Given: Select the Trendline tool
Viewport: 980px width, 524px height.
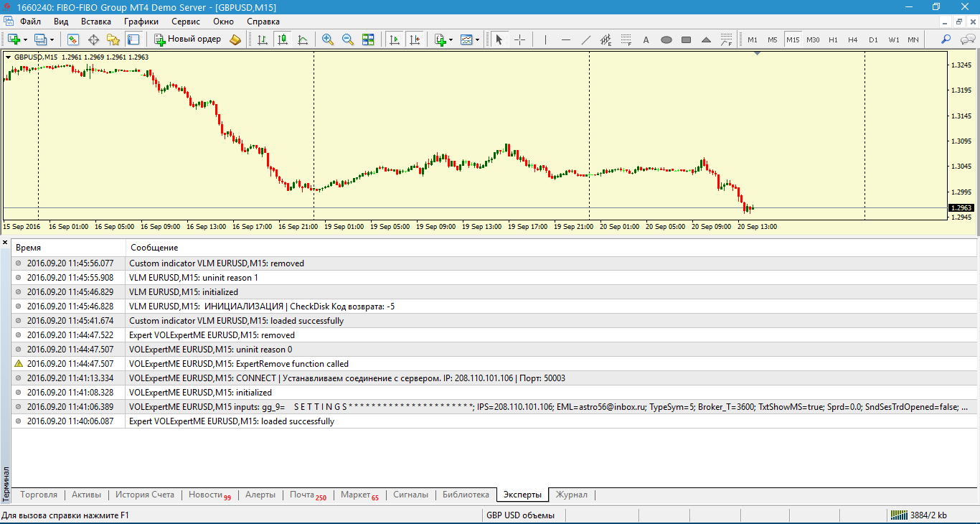Looking at the screenshot, I should point(586,39).
